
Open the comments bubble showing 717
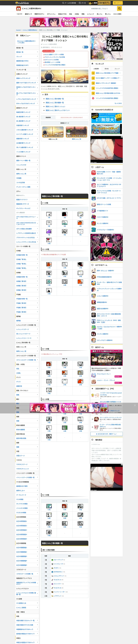(x=85, y=47)
